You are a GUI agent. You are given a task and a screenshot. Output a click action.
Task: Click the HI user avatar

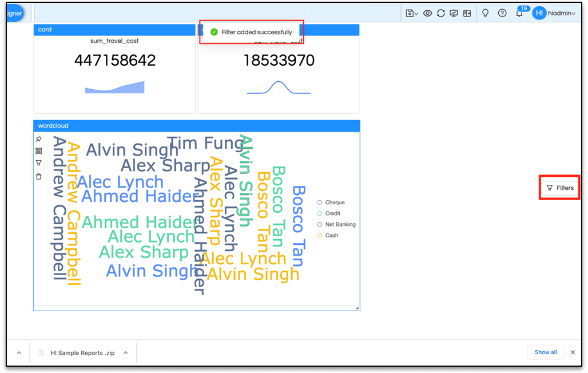539,13
